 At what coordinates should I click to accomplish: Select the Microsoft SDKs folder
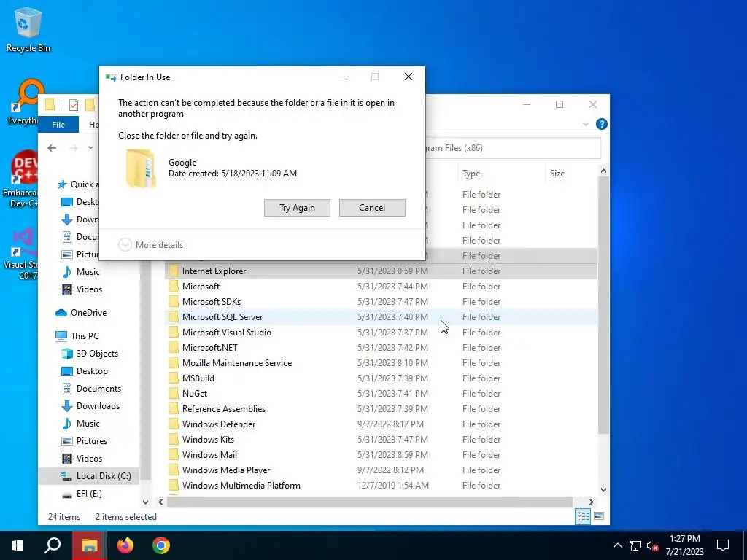tap(381, 301)
